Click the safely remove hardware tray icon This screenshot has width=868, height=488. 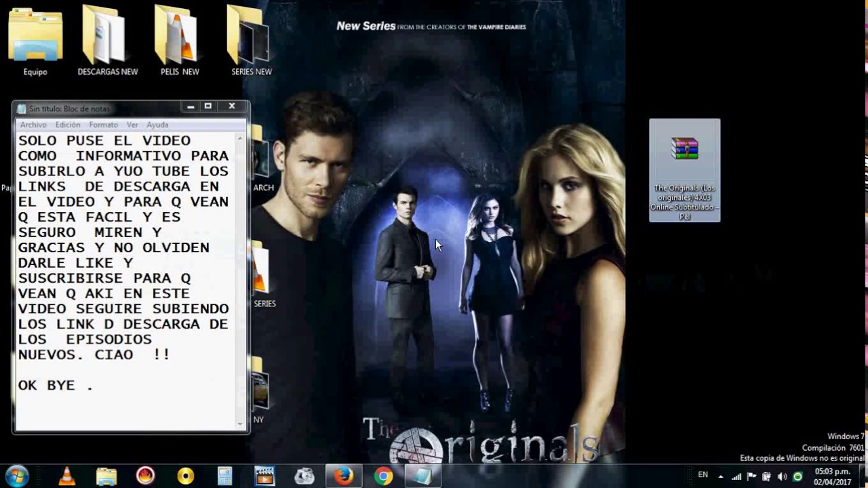click(766, 476)
